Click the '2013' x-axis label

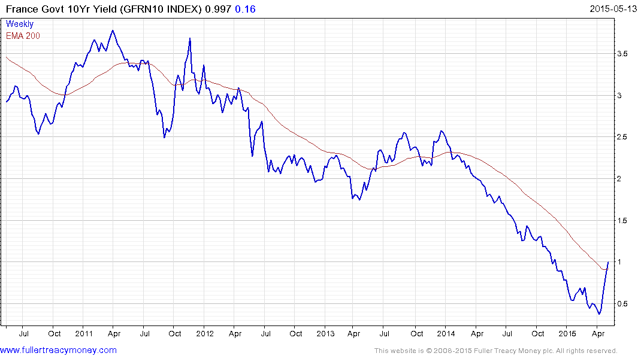(325, 333)
